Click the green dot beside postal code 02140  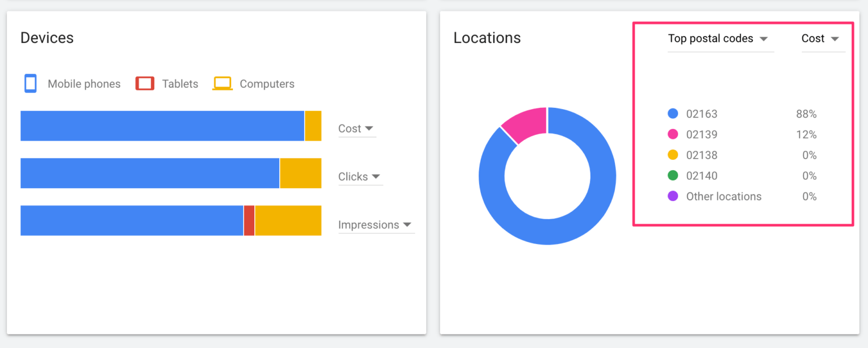(672, 176)
